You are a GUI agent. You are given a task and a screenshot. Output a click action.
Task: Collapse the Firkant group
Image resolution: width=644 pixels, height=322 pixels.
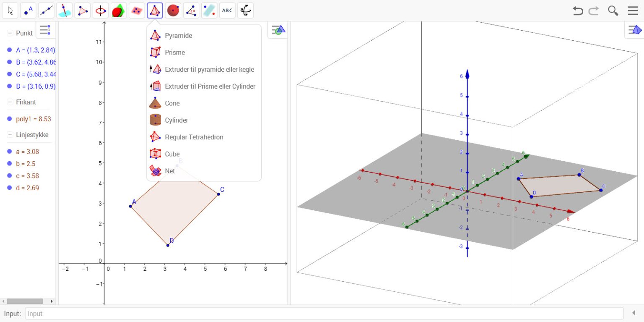[9, 102]
